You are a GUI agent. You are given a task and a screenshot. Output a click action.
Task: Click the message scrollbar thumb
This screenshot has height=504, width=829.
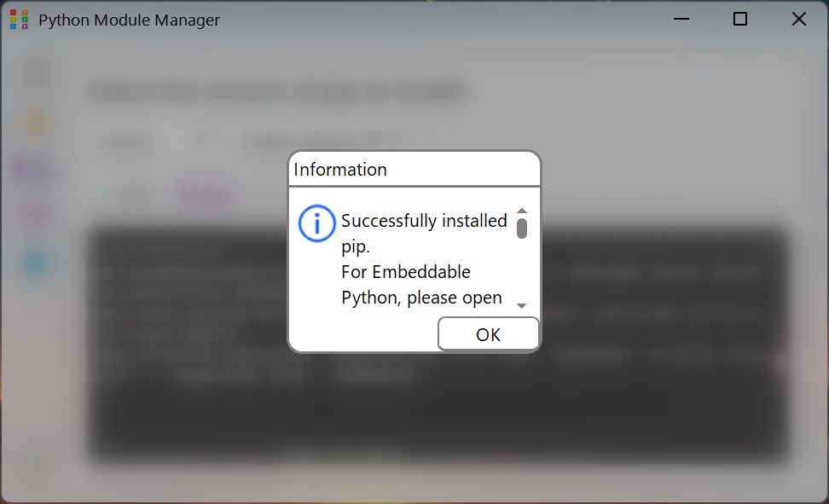[x=522, y=229]
